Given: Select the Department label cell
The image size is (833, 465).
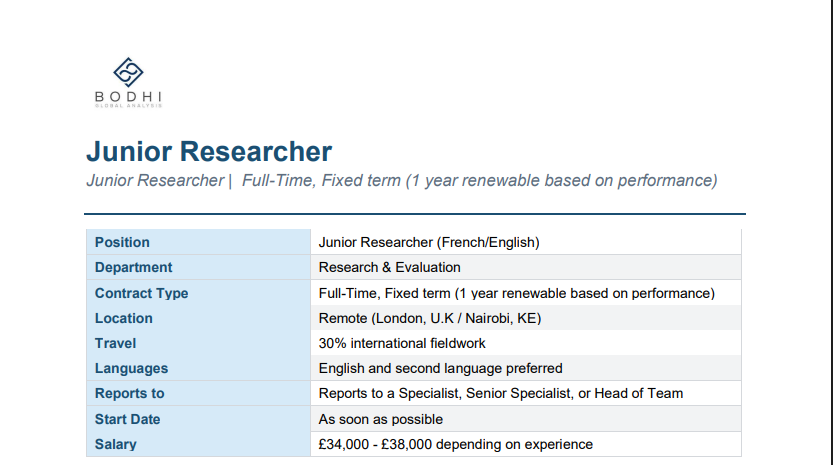Looking at the screenshot, I should 198,267.
